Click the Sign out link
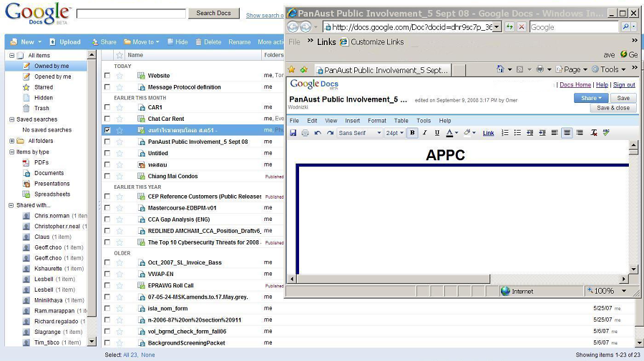This screenshot has height=361, width=644. click(624, 85)
